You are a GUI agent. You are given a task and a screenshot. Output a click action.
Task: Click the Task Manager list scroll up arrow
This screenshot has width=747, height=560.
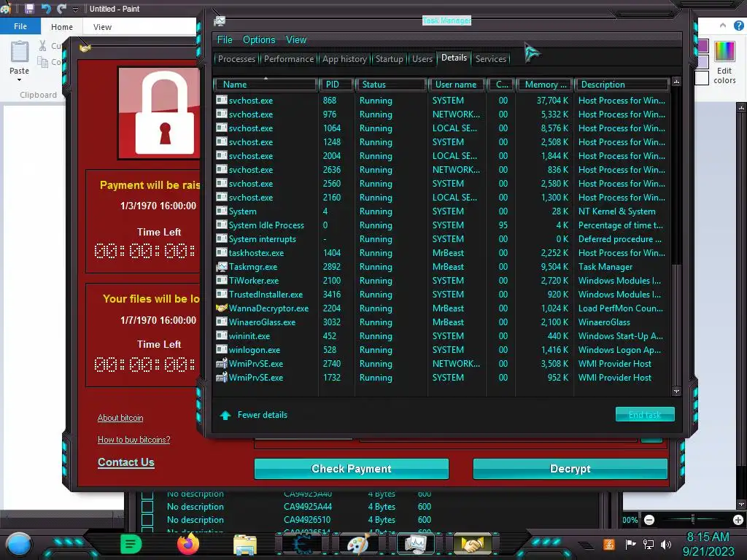pyautogui.click(x=676, y=82)
